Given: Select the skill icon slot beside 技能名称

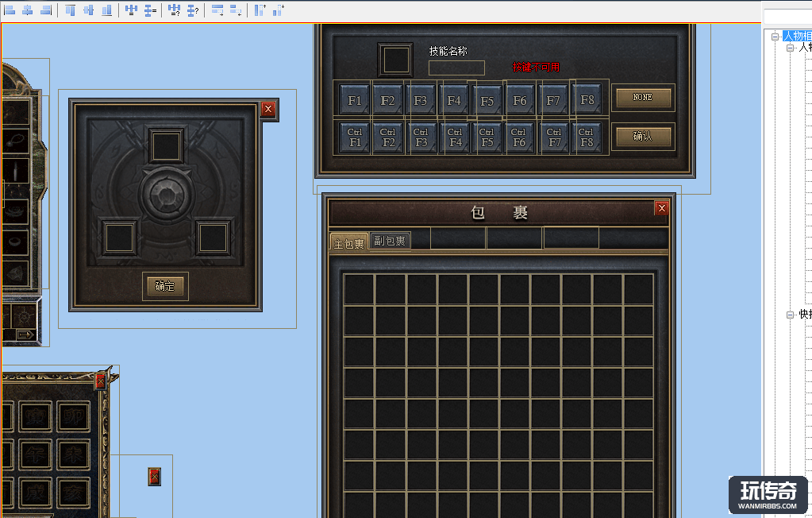Looking at the screenshot, I should click(x=395, y=60).
